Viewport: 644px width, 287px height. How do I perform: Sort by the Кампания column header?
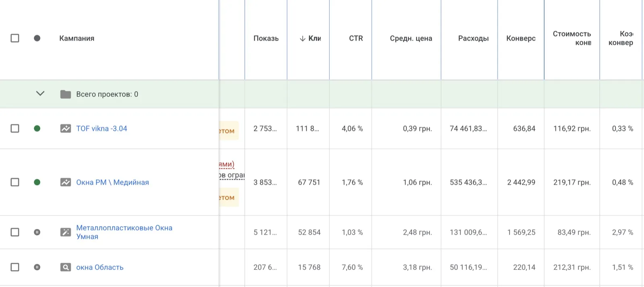tap(77, 38)
